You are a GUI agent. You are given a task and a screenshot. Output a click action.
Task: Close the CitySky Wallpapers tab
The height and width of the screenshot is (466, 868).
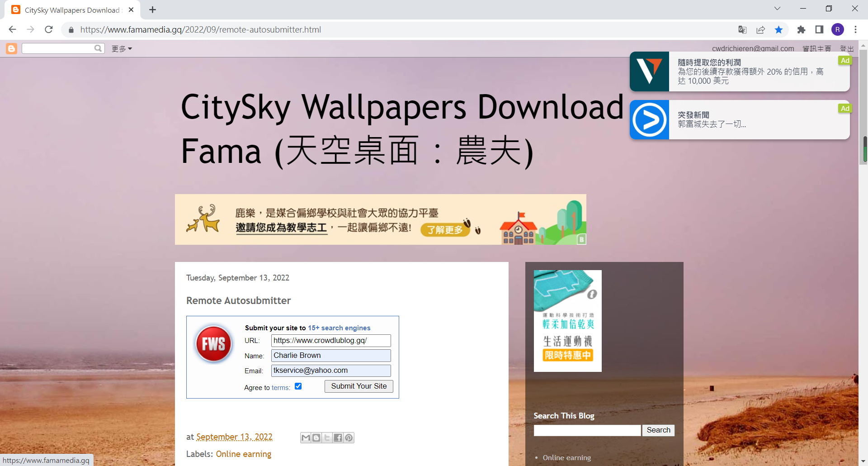(x=131, y=10)
